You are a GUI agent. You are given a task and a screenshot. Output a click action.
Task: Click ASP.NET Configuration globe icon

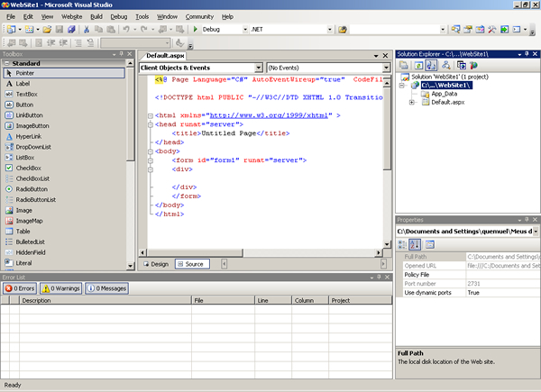[x=473, y=65]
